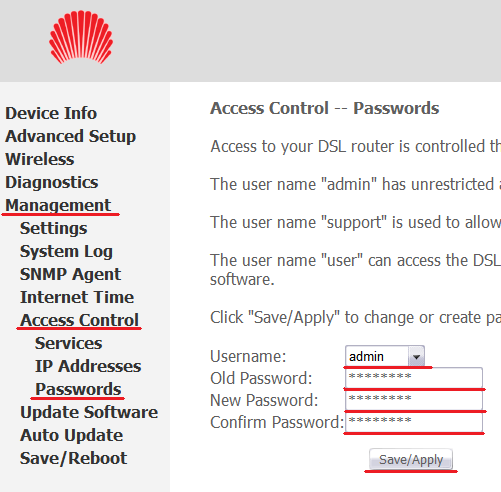Open SNMP Agent configuration
501x492 pixels.
70,274
